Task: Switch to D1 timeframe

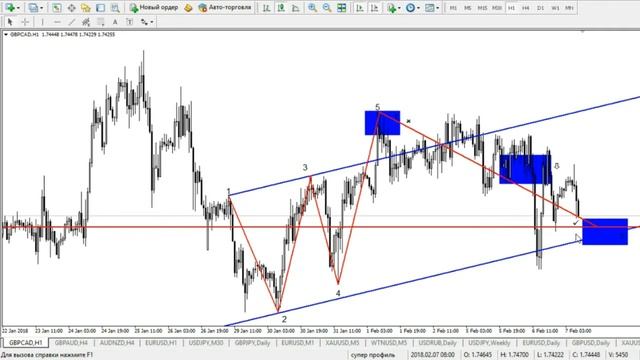Action: 540,8
